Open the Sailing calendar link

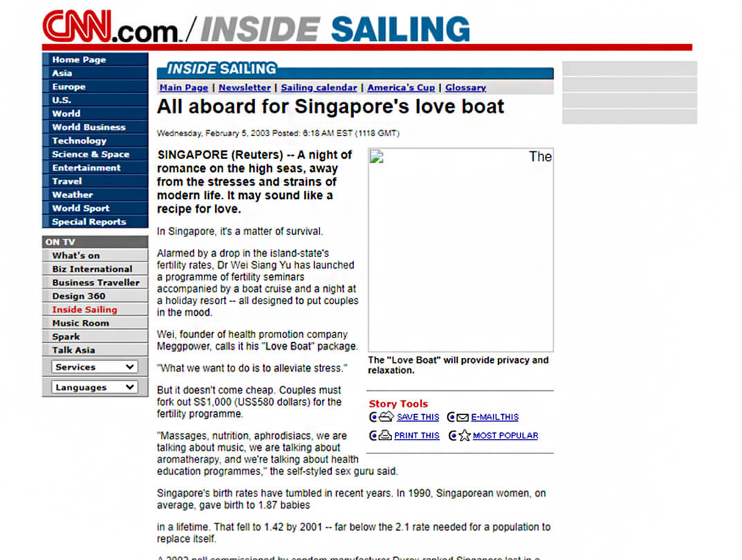(319, 88)
